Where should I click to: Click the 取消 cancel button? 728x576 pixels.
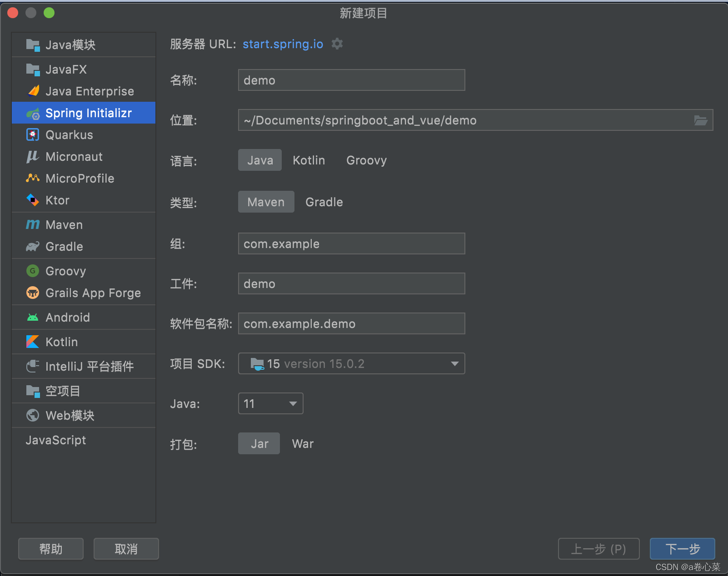126,549
